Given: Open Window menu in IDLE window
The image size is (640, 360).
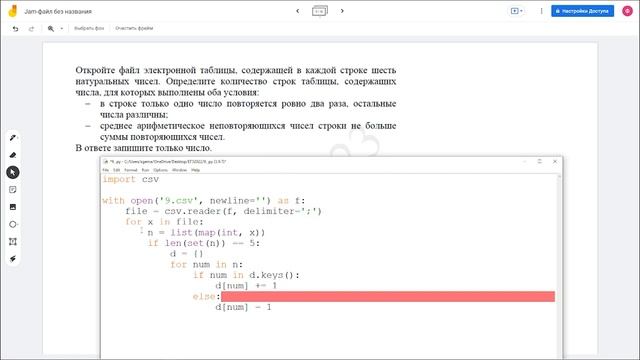Looking at the screenshot, I should 179,170.
